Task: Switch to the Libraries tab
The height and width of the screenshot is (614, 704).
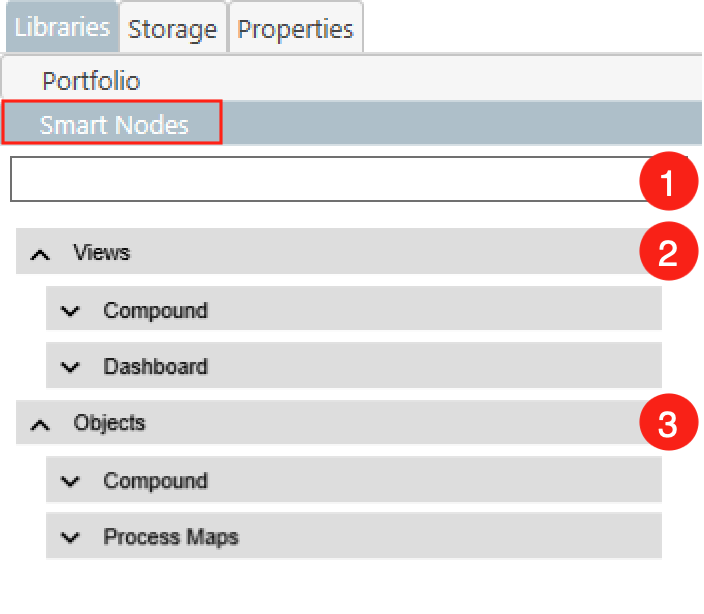Action: [62, 27]
